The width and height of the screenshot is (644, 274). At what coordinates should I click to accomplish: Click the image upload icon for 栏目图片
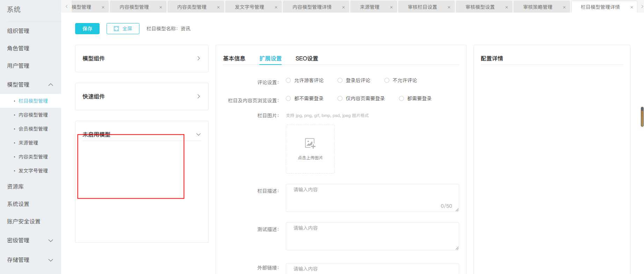310,143
